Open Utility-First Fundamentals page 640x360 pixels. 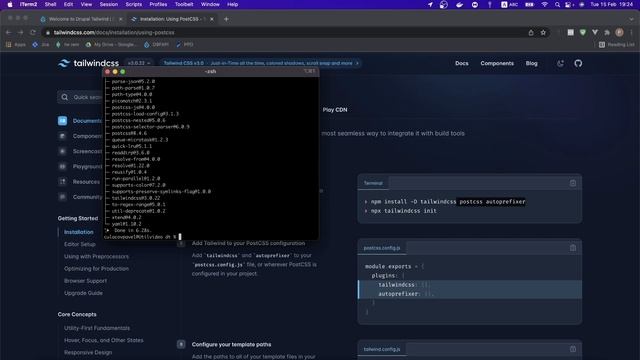pyautogui.click(x=97, y=328)
